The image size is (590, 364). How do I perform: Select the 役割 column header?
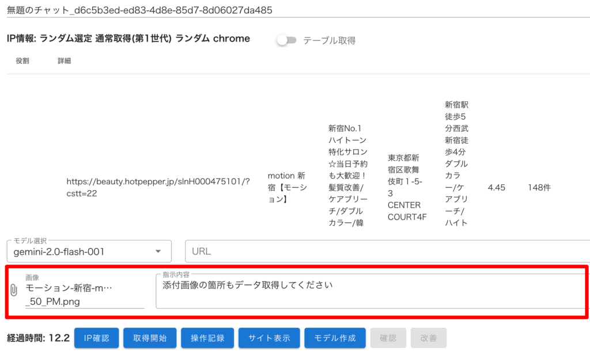pos(22,60)
